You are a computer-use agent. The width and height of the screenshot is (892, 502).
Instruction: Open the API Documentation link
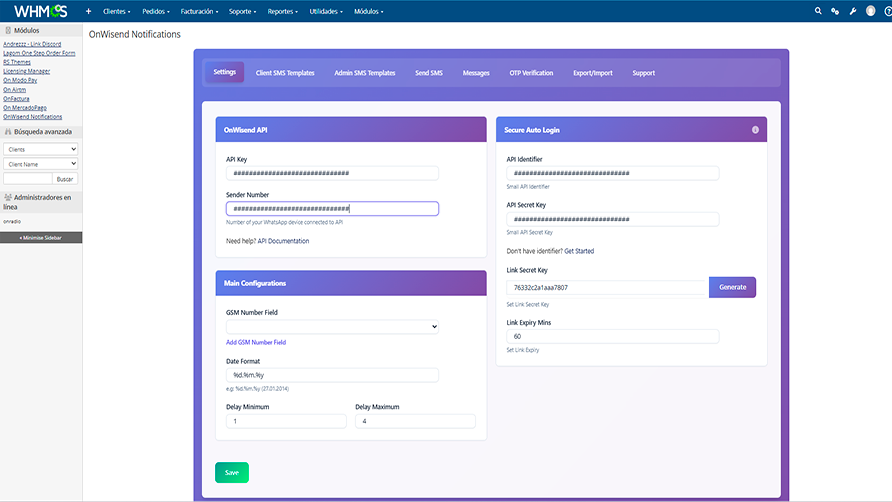(283, 241)
